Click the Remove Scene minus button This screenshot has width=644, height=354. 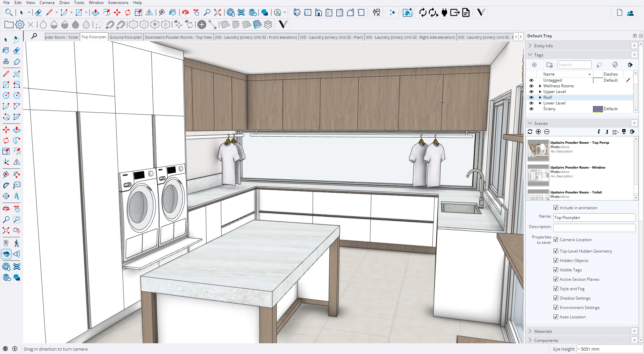(547, 132)
